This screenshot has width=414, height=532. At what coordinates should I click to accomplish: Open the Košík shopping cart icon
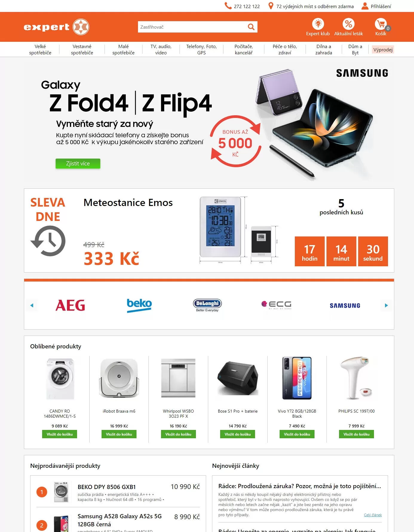pos(381,24)
